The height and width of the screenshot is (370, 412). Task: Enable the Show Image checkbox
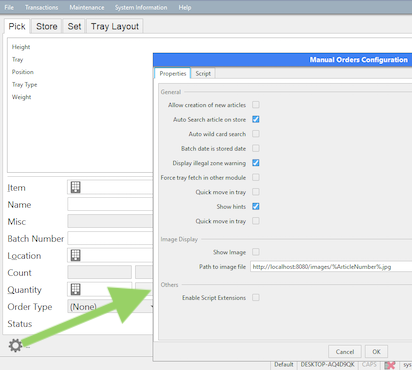(256, 252)
